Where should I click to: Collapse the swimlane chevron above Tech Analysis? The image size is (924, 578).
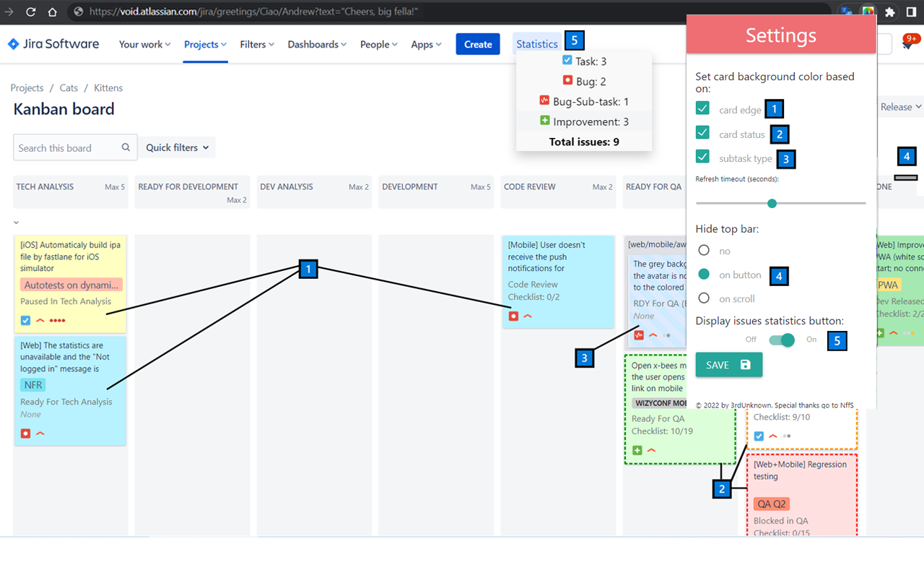pos(17,223)
